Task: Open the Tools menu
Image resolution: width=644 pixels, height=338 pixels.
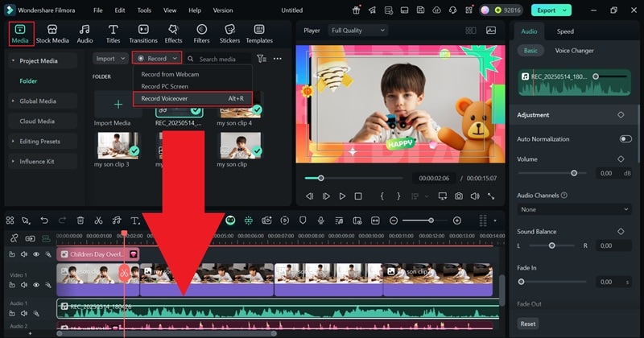Action: click(144, 10)
